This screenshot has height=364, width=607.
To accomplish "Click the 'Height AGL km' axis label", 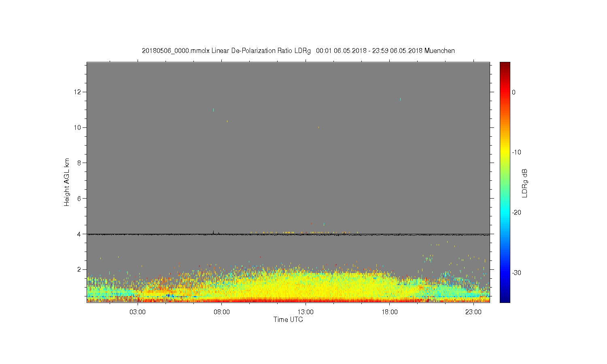I will [67, 182].
